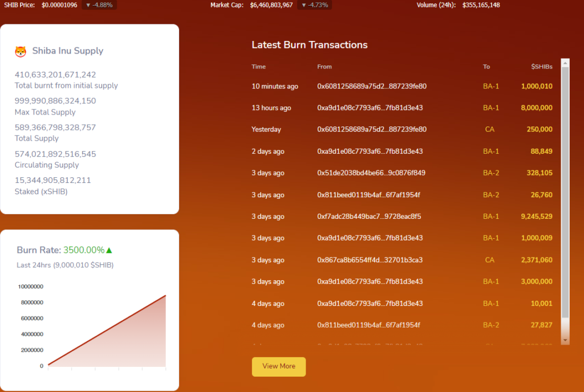Open address 0x51de2038bd4be66...9c0876f849
The height and width of the screenshot is (392, 584).
click(371, 173)
